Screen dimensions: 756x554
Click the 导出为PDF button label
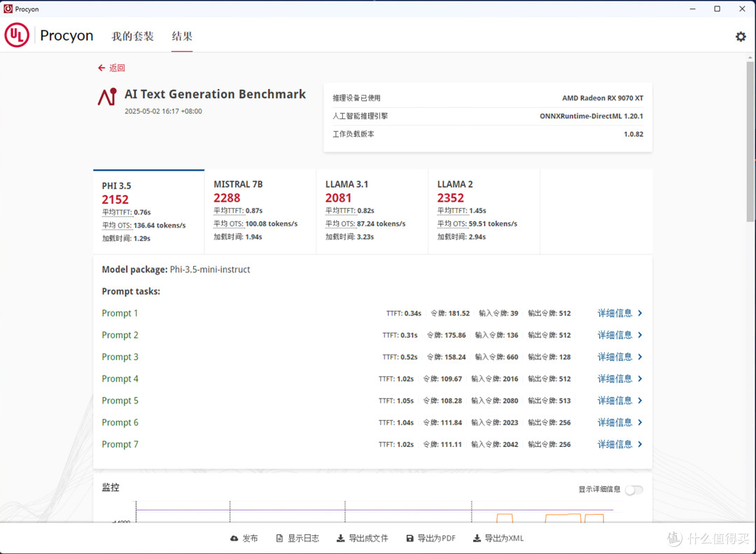[x=436, y=538]
